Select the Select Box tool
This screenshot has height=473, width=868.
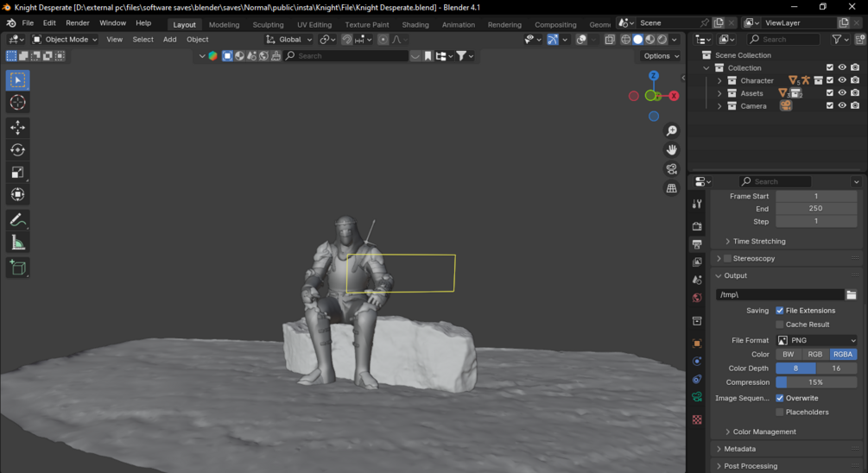click(18, 80)
